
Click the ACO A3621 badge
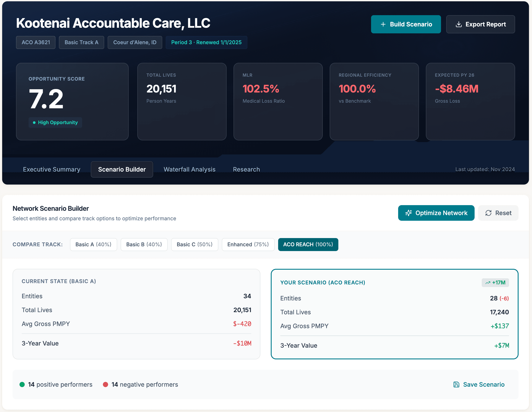[36, 42]
